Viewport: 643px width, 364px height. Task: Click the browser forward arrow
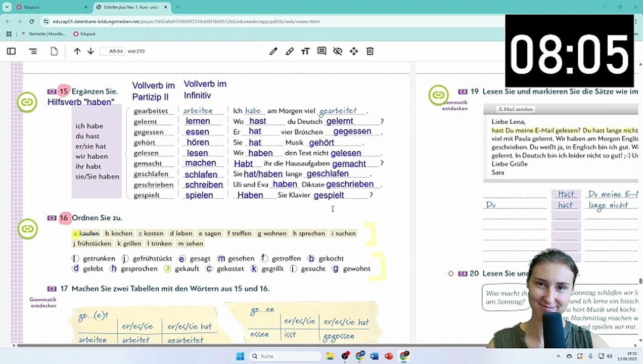pyautogui.click(x=19, y=22)
